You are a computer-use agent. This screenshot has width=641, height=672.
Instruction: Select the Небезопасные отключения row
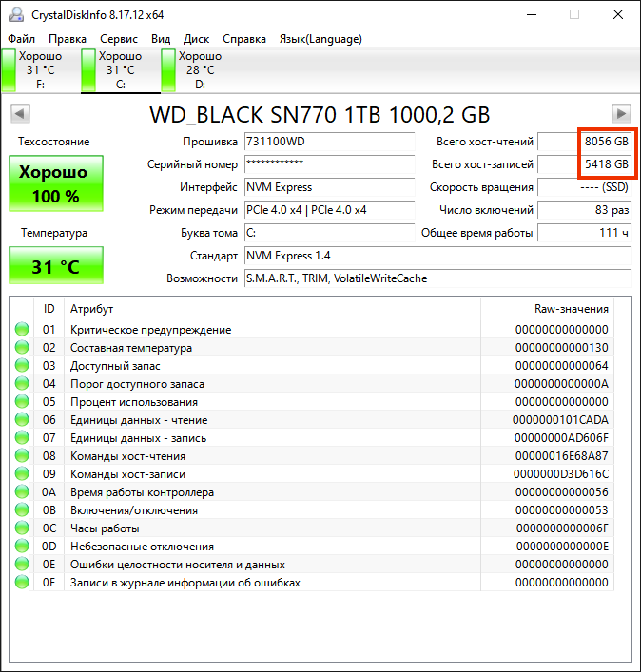point(312,546)
